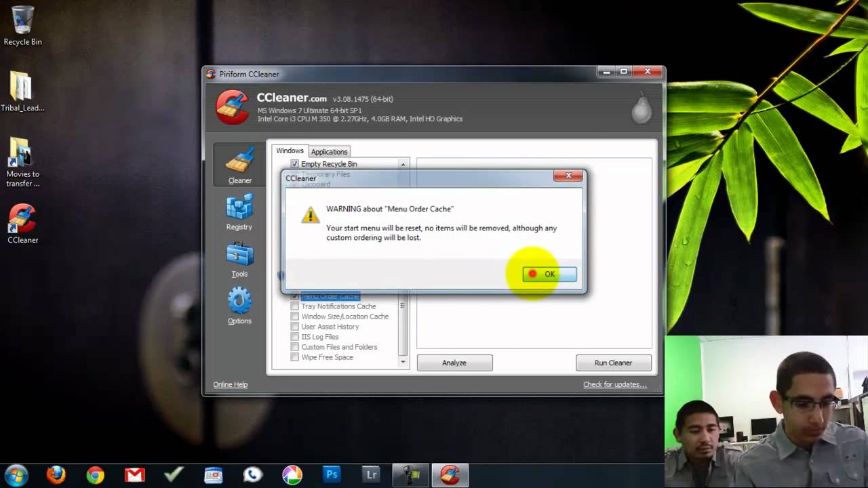Toggle Menu Order Cache checkbox

click(294, 296)
